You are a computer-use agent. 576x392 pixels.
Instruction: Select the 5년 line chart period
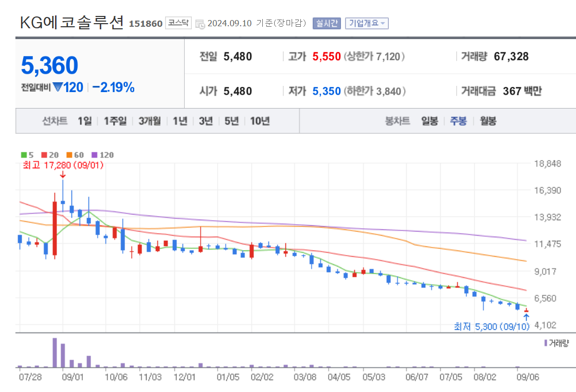click(231, 121)
